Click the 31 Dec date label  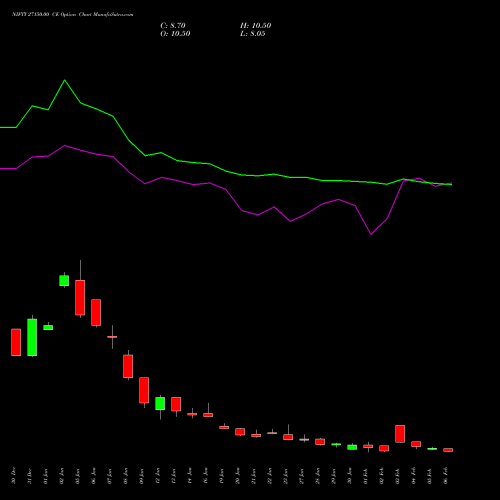coord(30,476)
